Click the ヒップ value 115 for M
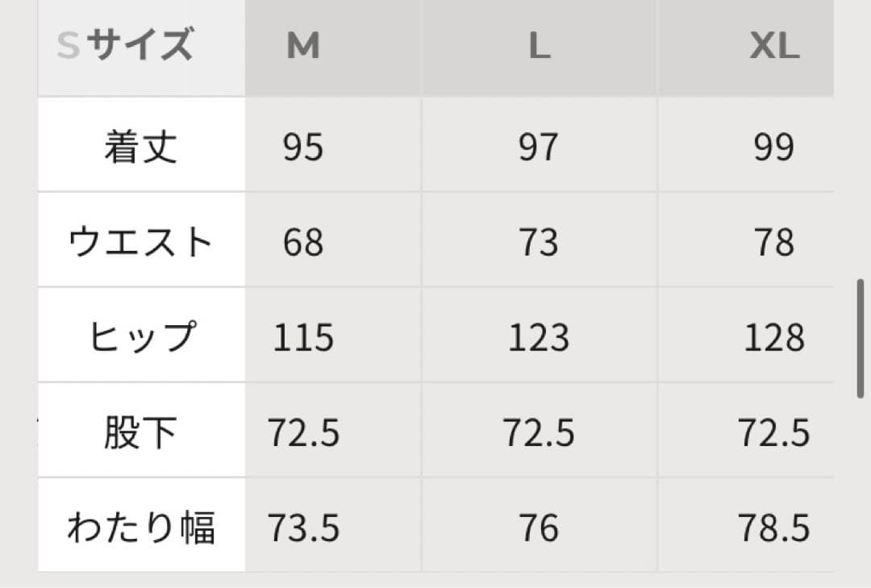The image size is (871, 588). pos(303,338)
